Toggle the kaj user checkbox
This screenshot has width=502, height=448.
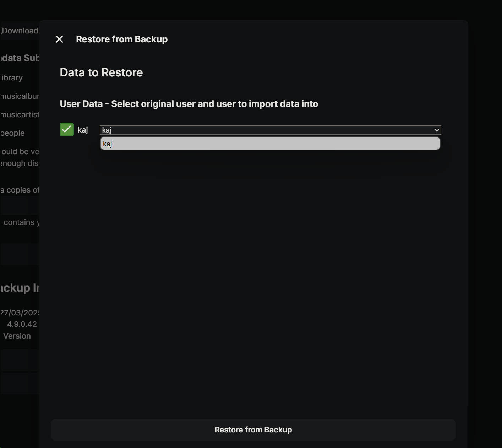67,130
